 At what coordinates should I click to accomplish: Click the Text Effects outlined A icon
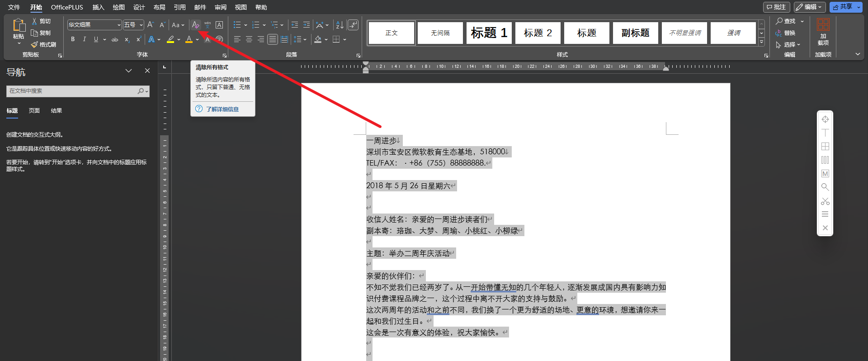151,39
